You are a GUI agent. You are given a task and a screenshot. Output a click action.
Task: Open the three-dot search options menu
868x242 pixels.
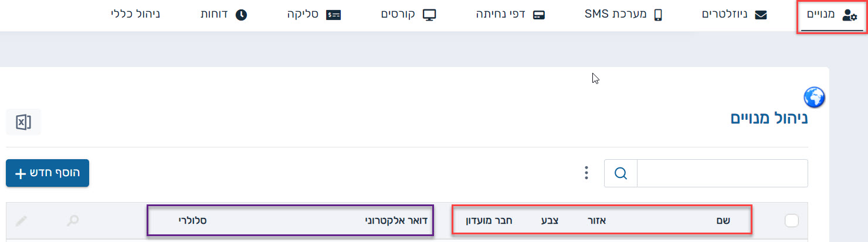point(585,173)
